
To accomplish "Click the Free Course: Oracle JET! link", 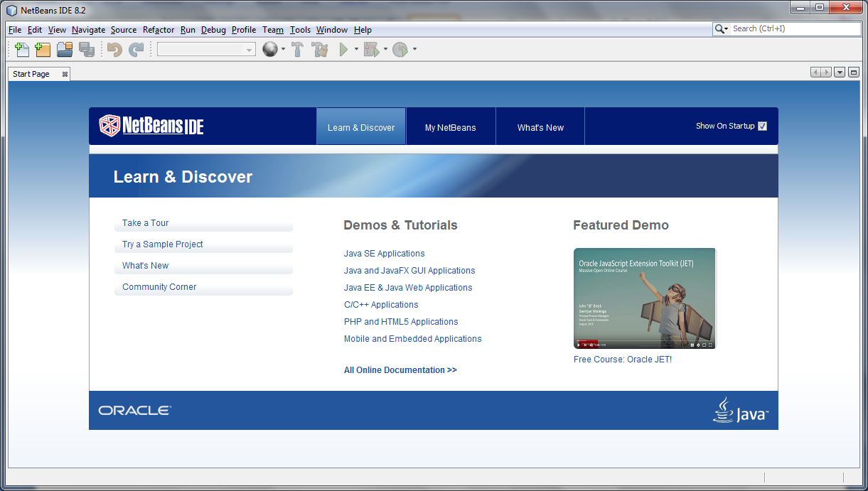I will pyautogui.click(x=623, y=360).
